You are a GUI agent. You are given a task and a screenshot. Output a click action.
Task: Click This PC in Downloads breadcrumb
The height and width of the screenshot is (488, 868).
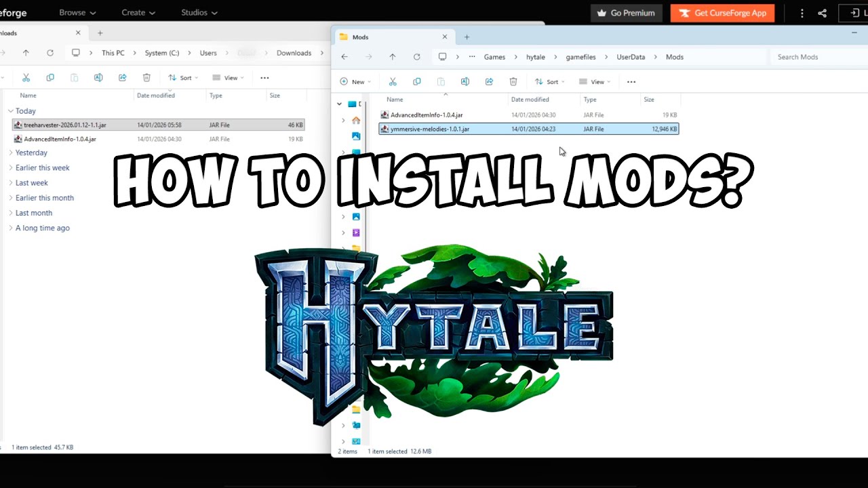(113, 53)
